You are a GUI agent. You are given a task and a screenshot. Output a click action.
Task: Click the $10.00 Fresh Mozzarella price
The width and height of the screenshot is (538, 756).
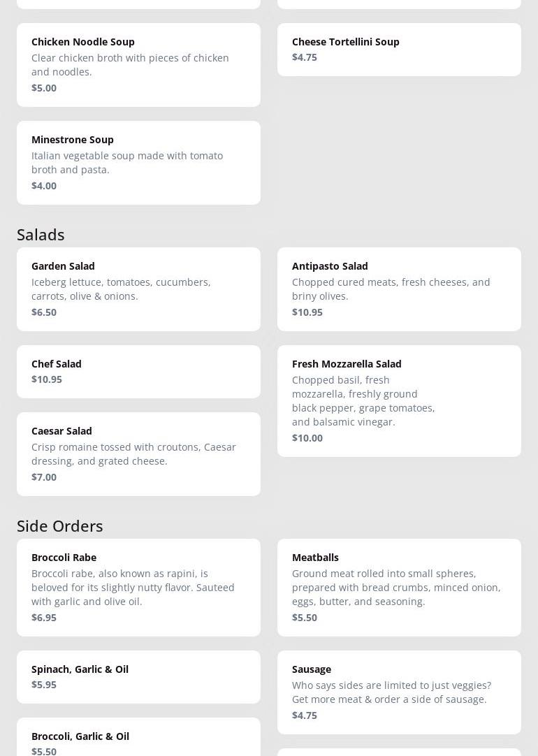pos(307,438)
